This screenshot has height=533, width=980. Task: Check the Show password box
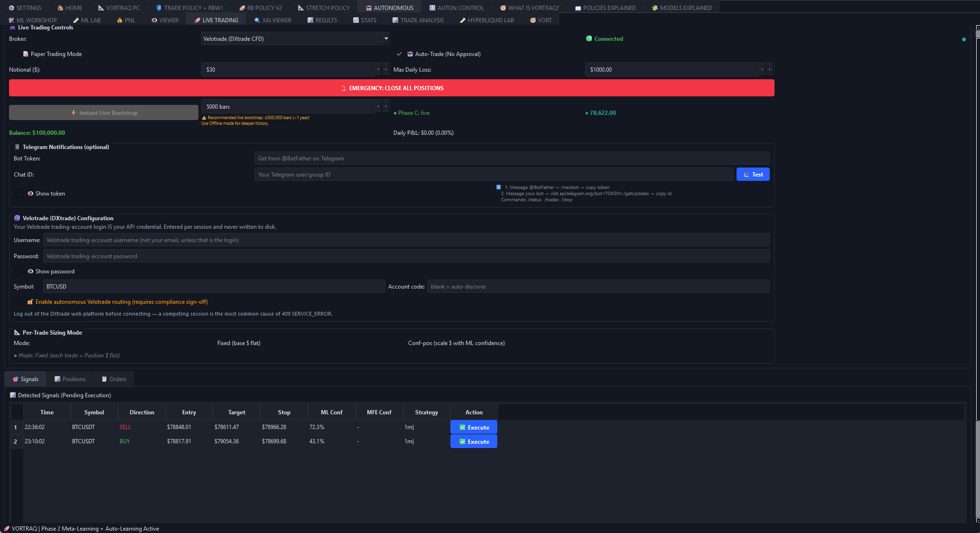click(19, 271)
